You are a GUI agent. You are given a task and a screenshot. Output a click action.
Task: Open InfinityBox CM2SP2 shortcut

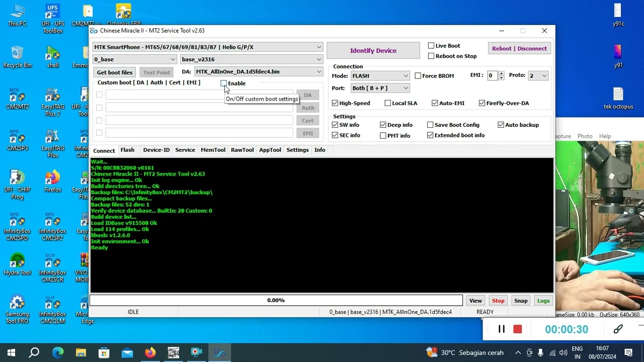(52, 227)
